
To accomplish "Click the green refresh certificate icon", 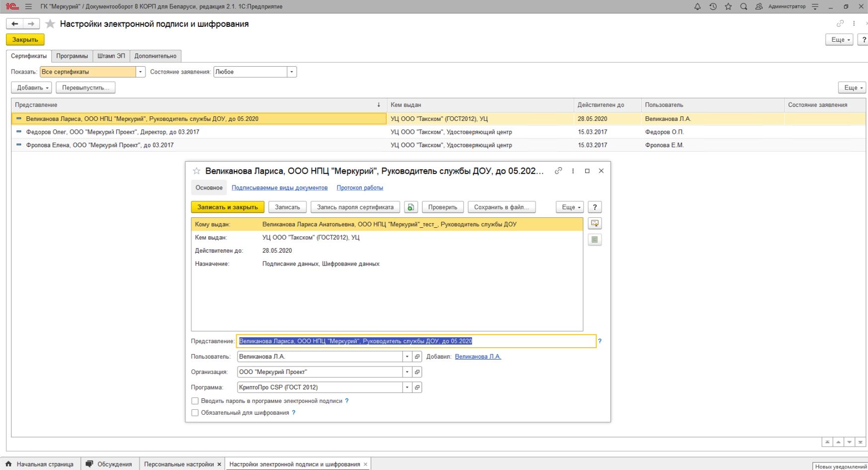I will (411, 207).
